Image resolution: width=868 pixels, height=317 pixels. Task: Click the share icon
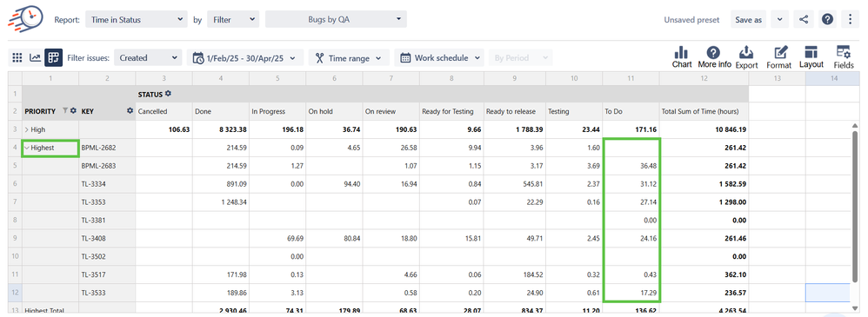point(804,19)
